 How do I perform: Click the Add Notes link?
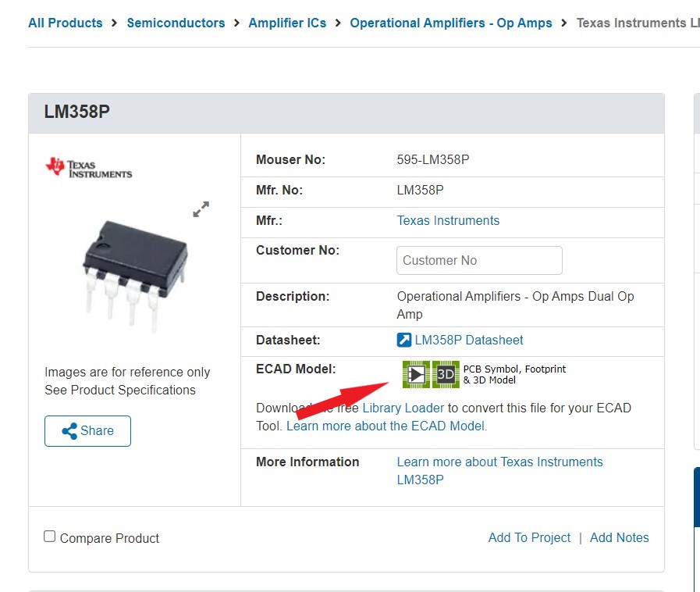619,537
